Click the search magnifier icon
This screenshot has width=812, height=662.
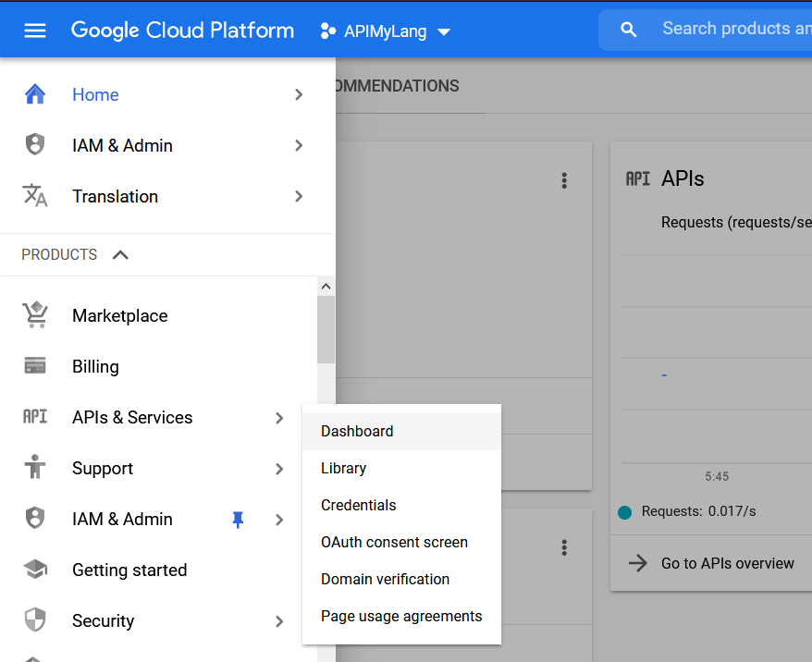pyautogui.click(x=628, y=30)
